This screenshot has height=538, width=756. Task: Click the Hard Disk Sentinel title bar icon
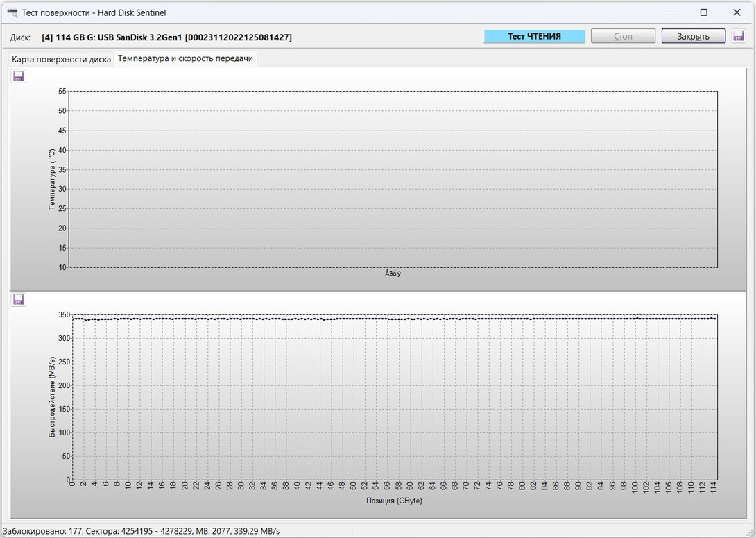[12, 12]
